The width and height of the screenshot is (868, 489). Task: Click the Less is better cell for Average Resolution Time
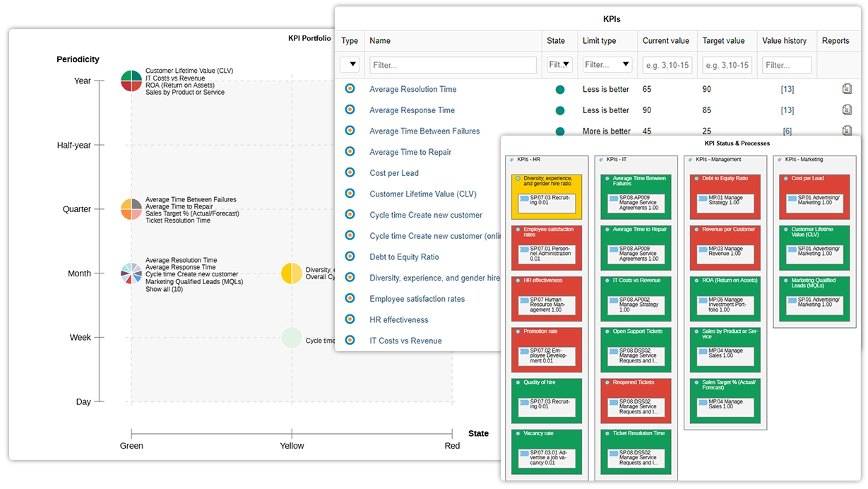[606, 90]
